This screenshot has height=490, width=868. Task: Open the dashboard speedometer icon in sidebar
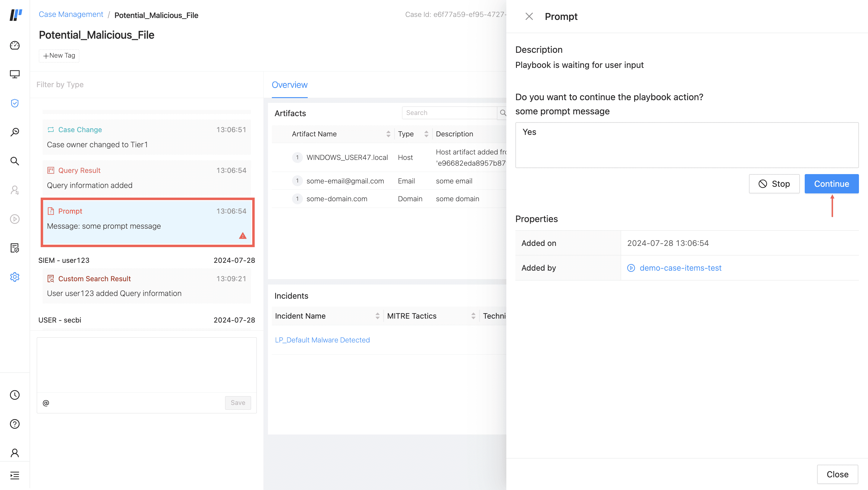(15, 46)
